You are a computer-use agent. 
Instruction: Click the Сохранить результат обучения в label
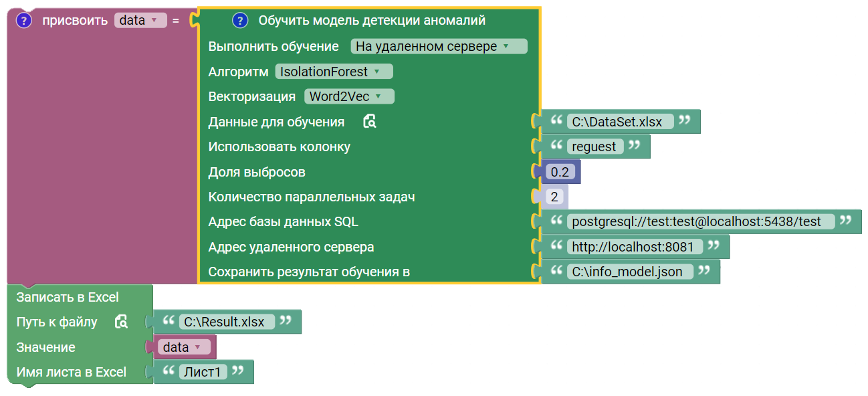[x=309, y=272]
